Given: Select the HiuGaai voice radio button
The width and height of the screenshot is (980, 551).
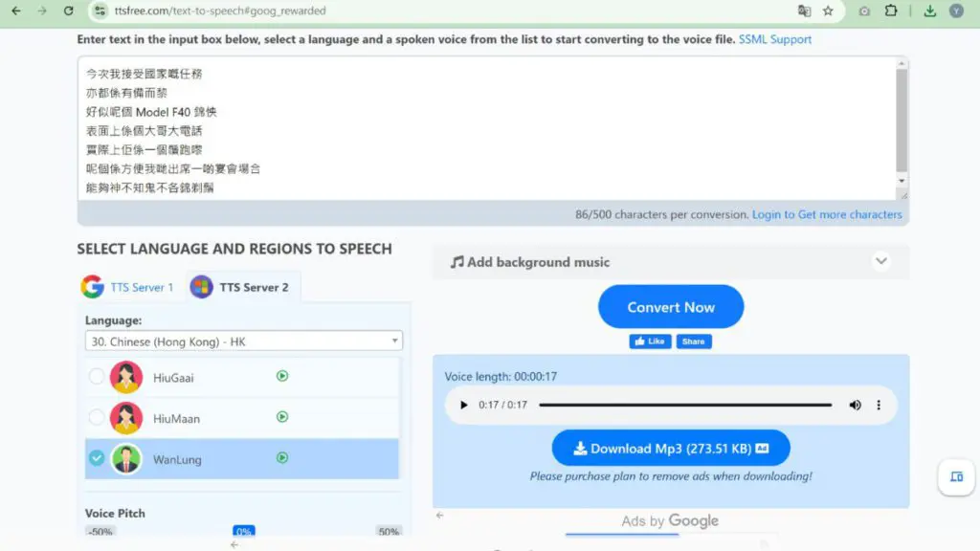Looking at the screenshot, I should 97,376.
